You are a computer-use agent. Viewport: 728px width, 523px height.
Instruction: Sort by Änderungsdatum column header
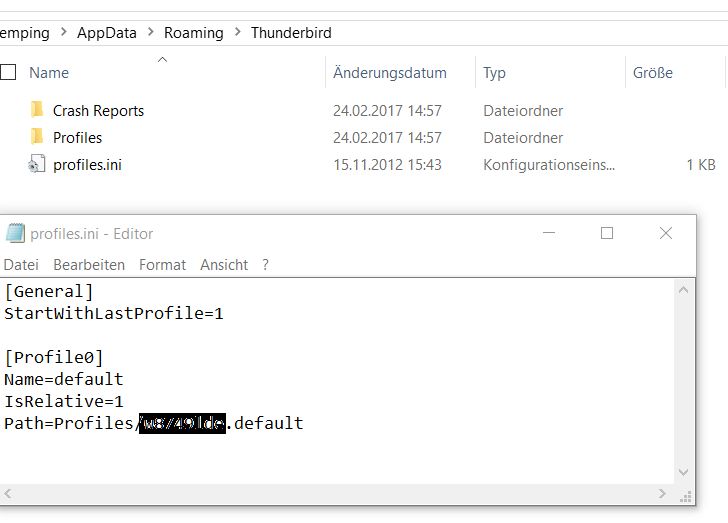(390, 73)
